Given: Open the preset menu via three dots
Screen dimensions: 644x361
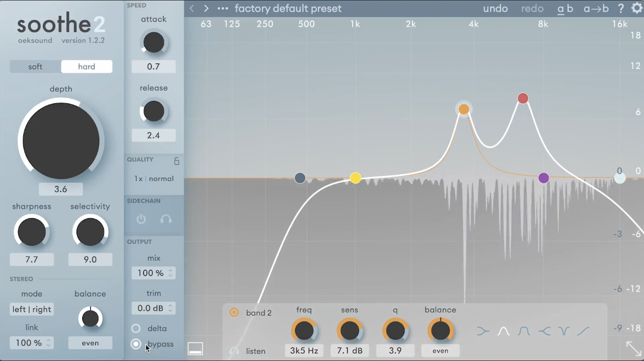Looking at the screenshot, I should pos(222,8).
